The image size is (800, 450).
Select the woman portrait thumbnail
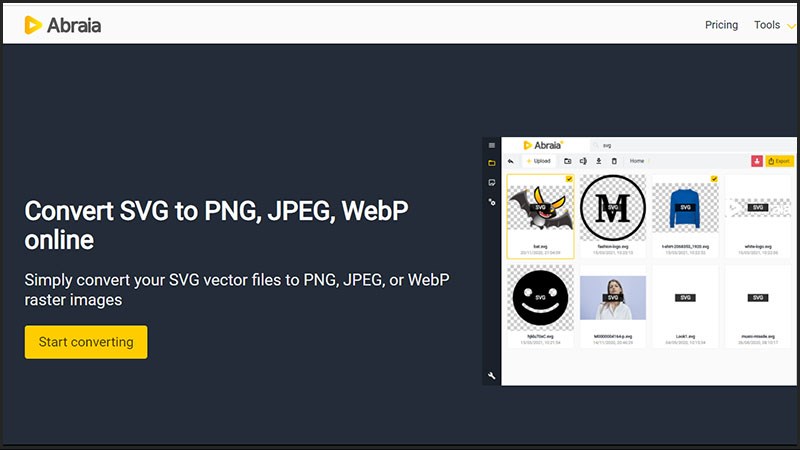613,297
